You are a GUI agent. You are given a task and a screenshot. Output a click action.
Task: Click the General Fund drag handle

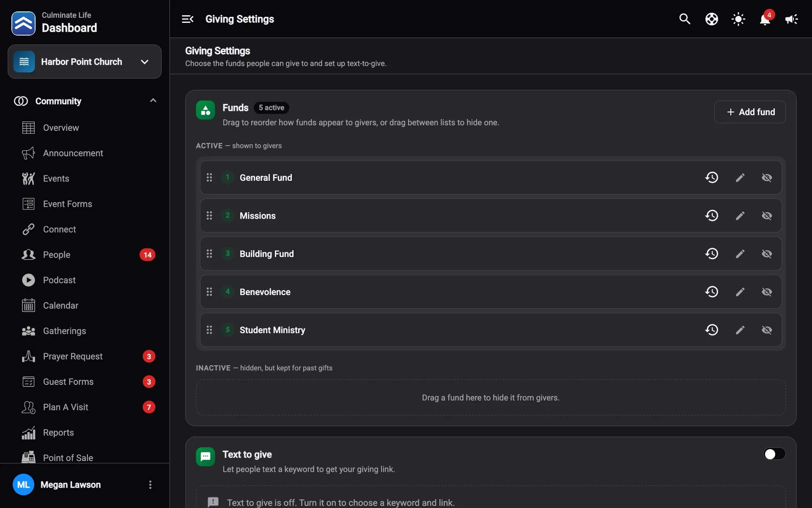[x=209, y=177]
